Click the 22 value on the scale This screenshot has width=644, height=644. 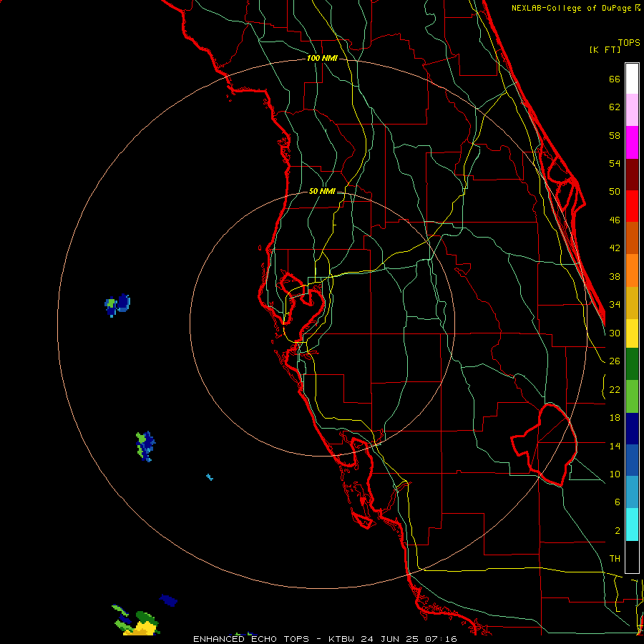[x=615, y=390]
